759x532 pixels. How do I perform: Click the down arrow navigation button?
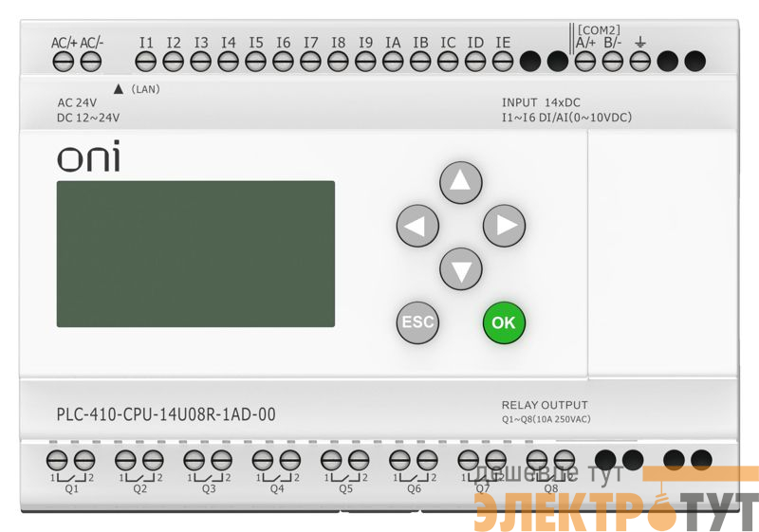tap(461, 269)
